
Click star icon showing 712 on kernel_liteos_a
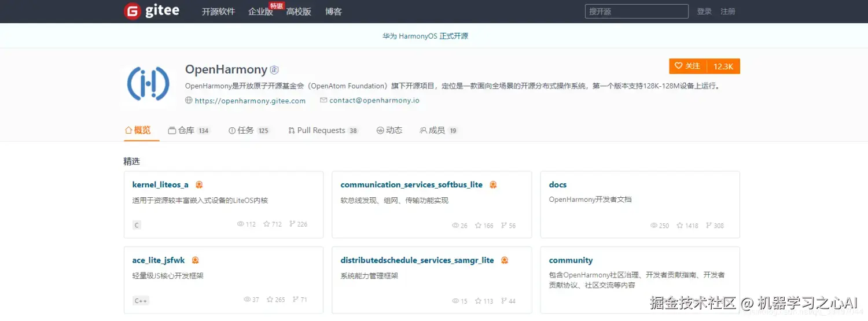pyautogui.click(x=267, y=224)
